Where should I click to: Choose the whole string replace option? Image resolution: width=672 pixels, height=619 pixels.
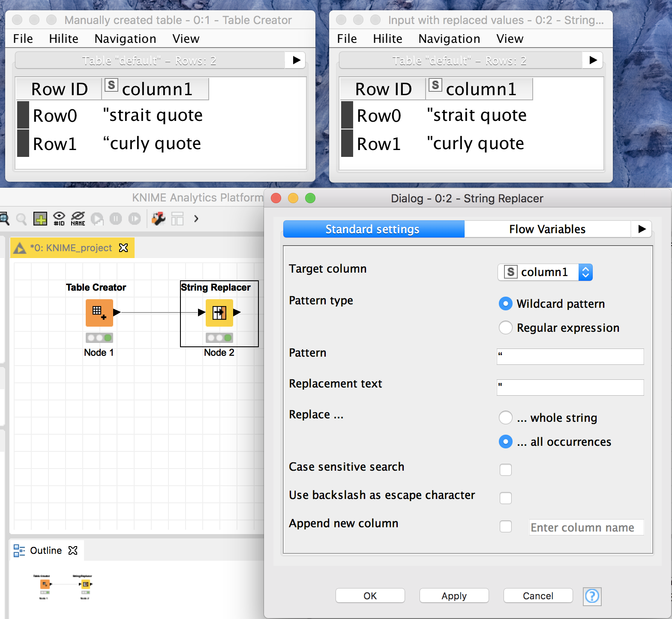tap(506, 418)
